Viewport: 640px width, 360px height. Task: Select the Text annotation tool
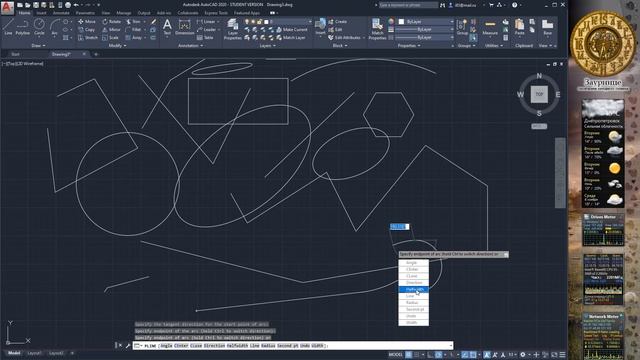pyautogui.click(x=167, y=28)
